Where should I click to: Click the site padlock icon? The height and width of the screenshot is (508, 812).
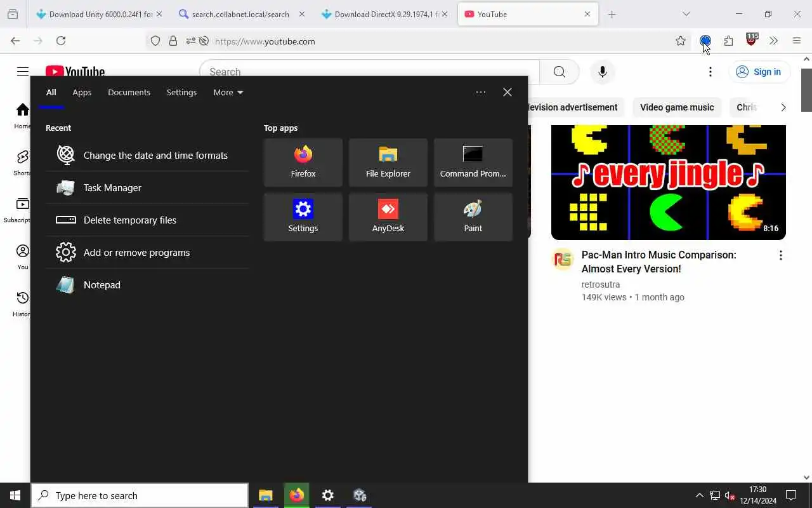pyautogui.click(x=173, y=41)
